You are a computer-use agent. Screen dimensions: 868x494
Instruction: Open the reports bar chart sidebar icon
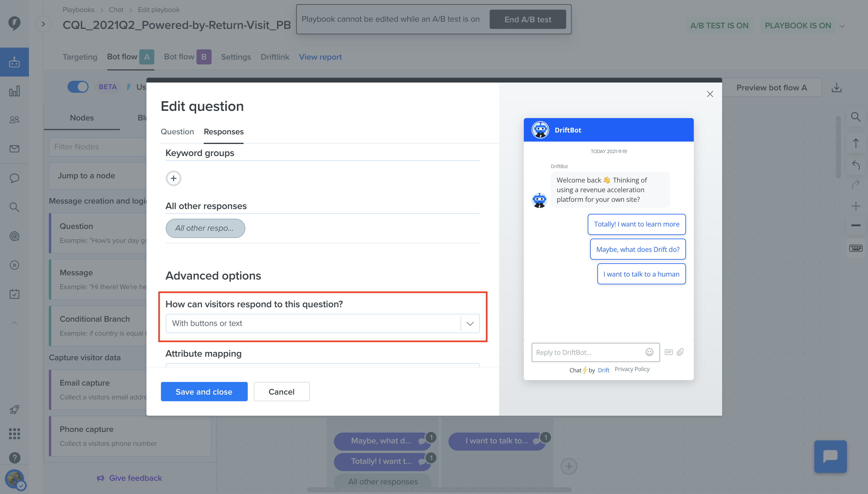(14, 91)
